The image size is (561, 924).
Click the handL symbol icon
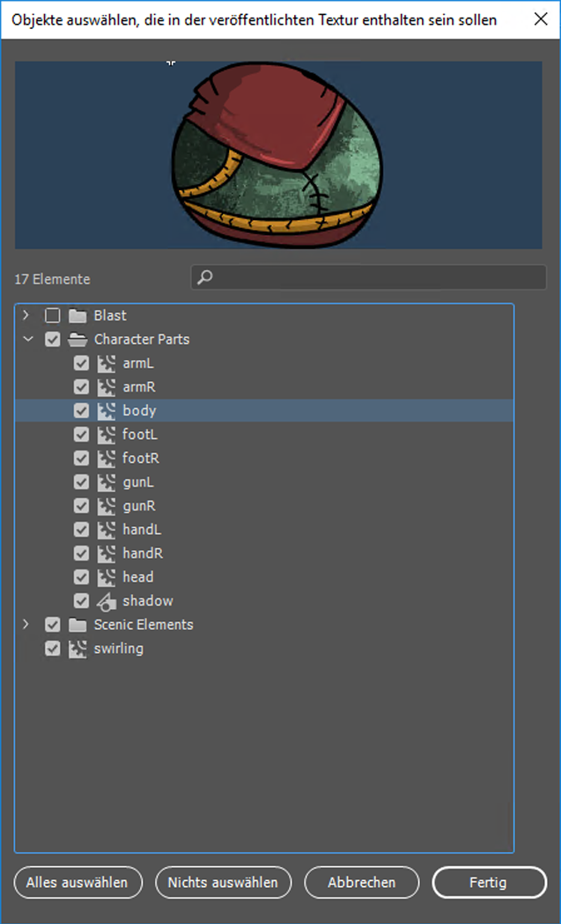[x=107, y=529]
